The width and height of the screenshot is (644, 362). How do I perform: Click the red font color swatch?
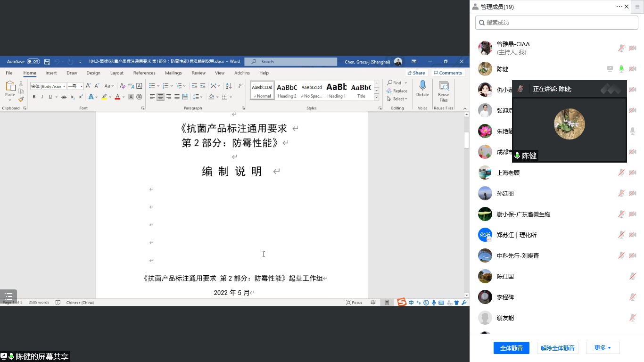click(x=117, y=97)
